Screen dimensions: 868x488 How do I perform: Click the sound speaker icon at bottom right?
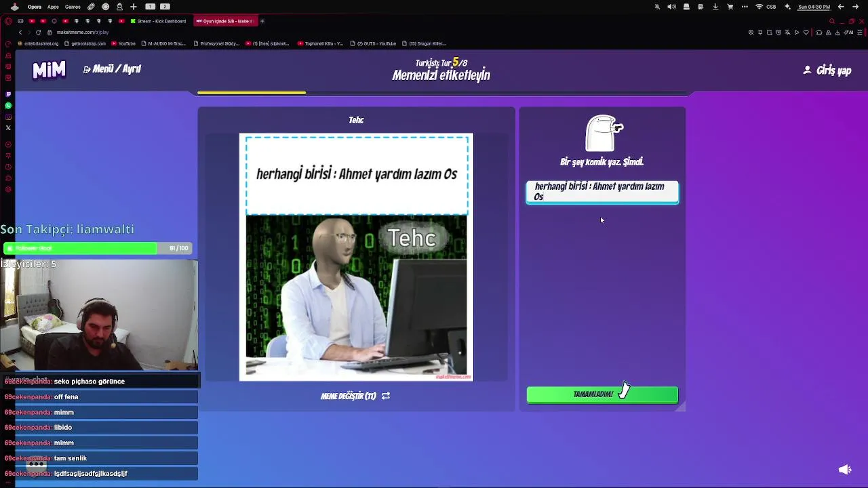(845, 470)
